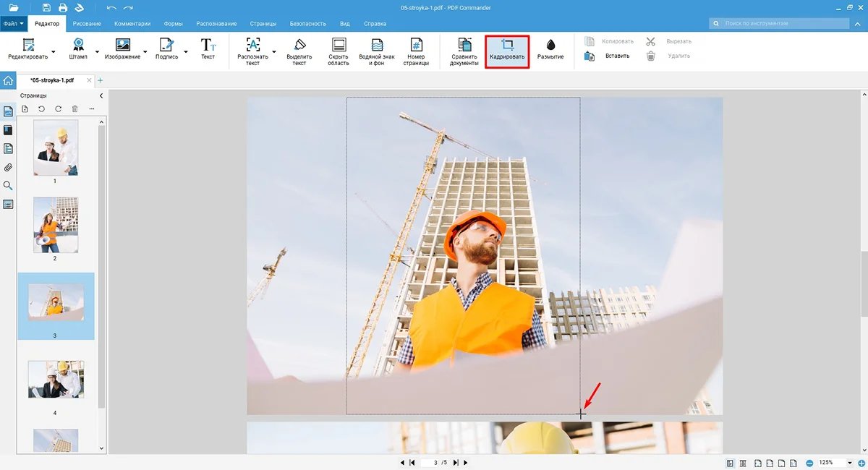Rotate page clockwise in the Страницы panel
868x470 pixels.
point(58,109)
